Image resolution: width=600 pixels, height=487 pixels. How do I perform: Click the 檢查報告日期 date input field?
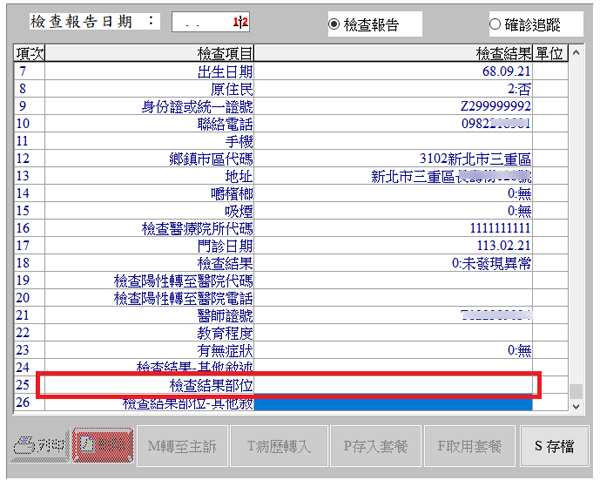point(211,21)
